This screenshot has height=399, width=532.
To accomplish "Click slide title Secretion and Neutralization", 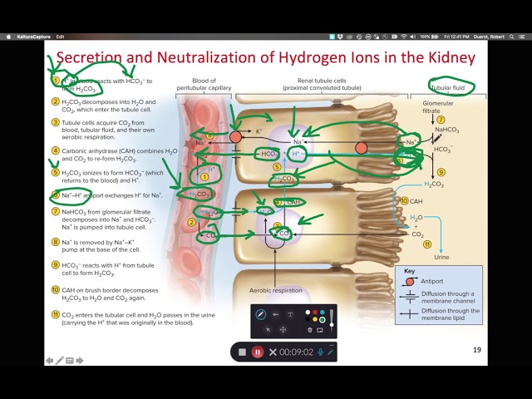I will 265,57.
